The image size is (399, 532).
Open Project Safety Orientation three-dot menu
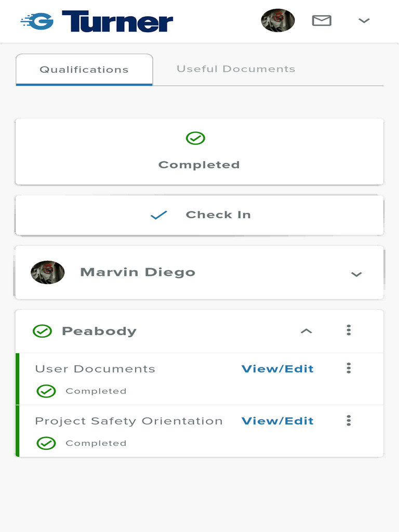[x=349, y=420]
